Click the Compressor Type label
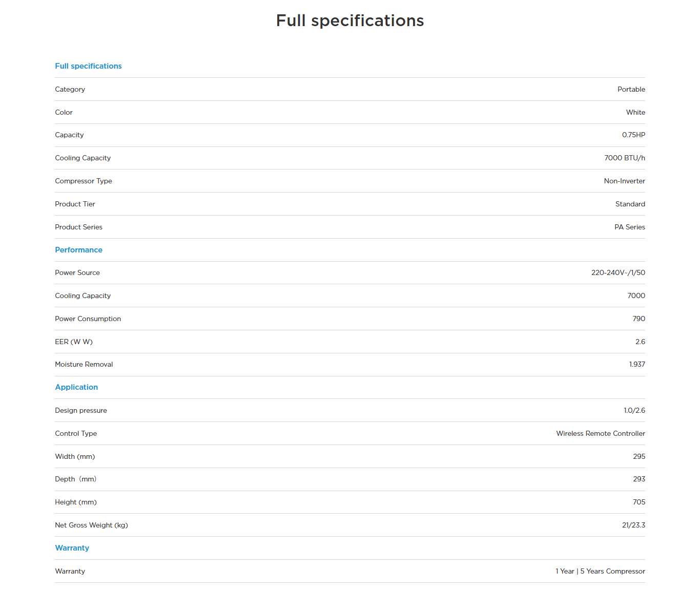The height and width of the screenshot is (591, 700). (83, 181)
